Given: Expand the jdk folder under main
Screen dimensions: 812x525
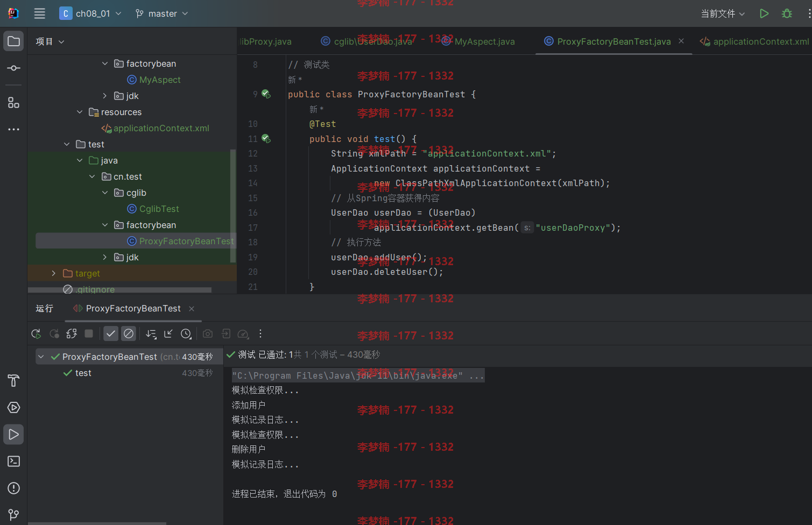Looking at the screenshot, I should pos(105,96).
